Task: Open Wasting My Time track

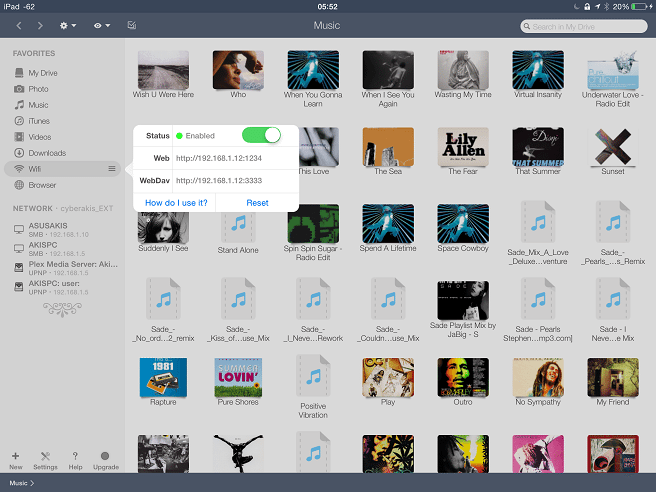Action: coord(463,74)
